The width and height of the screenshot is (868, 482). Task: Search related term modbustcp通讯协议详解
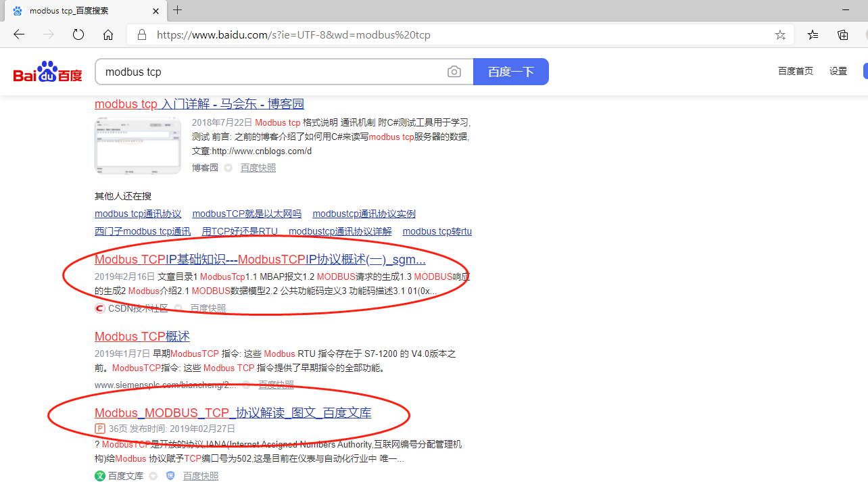[x=340, y=231]
